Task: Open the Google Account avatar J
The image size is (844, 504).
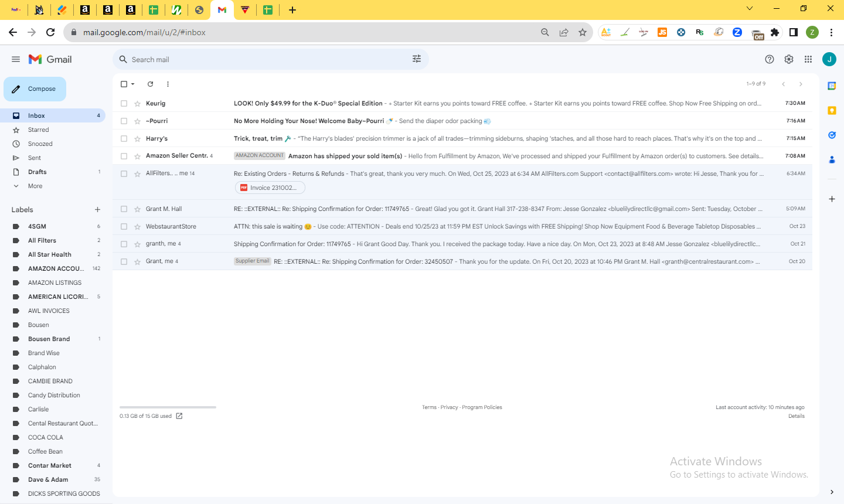Action: tap(829, 59)
